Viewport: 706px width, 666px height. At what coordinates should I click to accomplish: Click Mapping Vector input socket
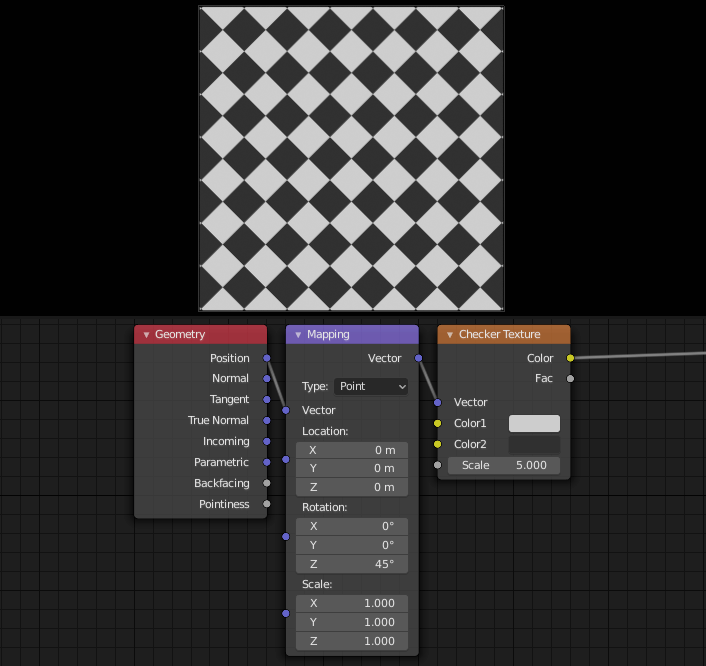(286, 410)
